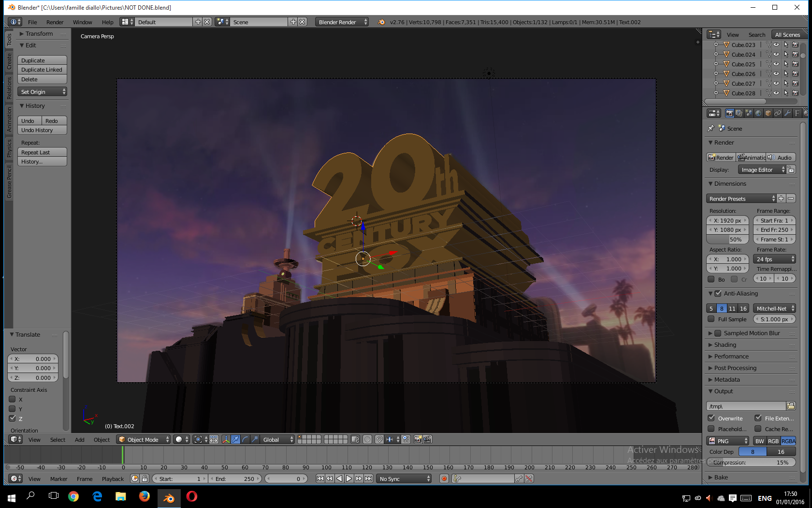Open the Object properties tab (cube icon)
Image resolution: width=812 pixels, height=508 pixels.
click(x=768, y=113)
